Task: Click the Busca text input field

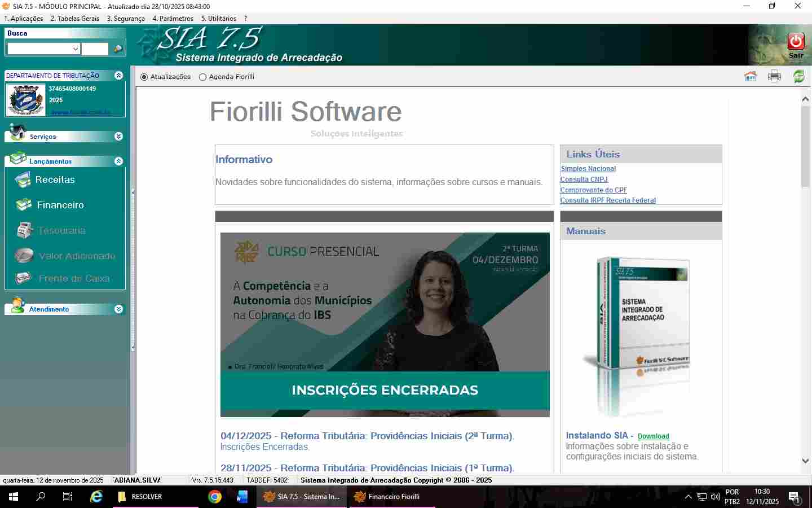Action: (95, 49)
